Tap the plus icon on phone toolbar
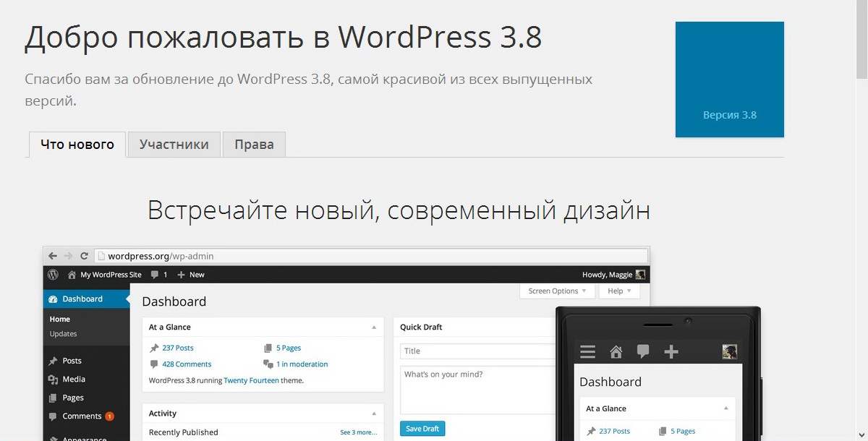 671,352
